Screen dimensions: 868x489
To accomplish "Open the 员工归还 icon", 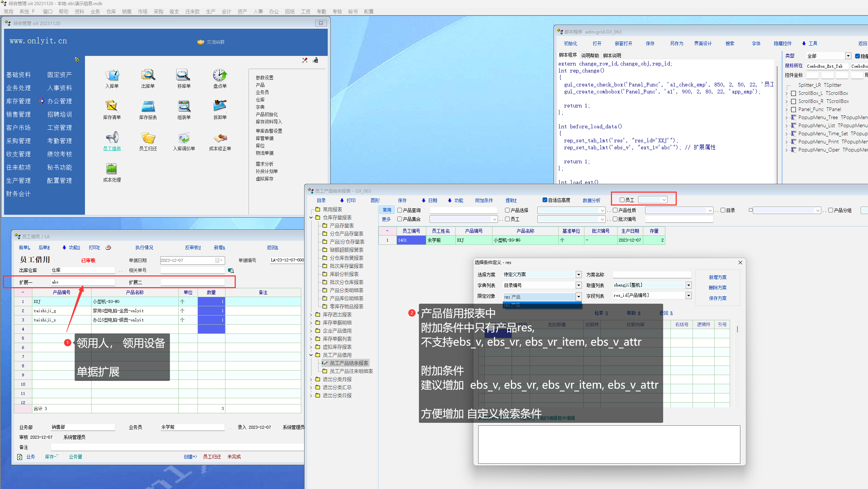I will [x=148, y=138].
